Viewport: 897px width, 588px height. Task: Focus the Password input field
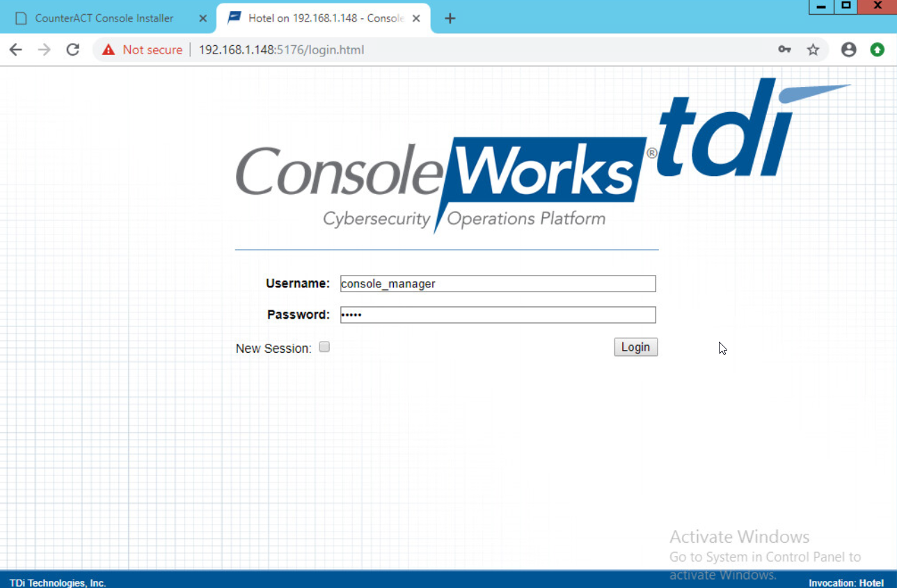(498, 315)
